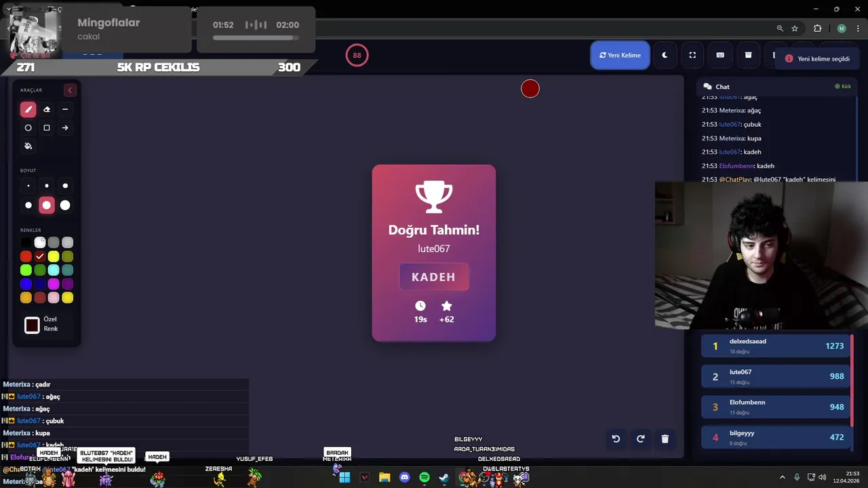The image size is (868, 488).
Task: Open the archive box icon in top toolbar
Action: pyautogui.click(x=748, y=55)
